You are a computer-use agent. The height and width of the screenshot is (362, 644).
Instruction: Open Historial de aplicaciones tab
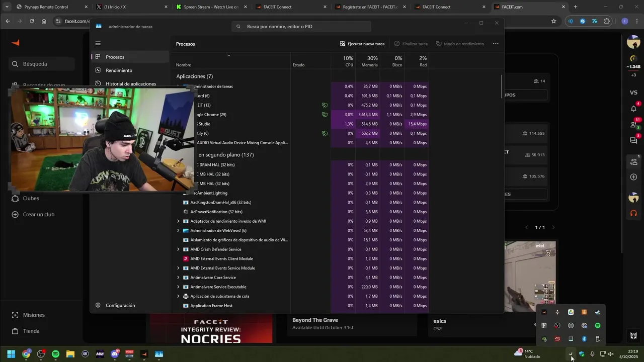coord(131,84)
